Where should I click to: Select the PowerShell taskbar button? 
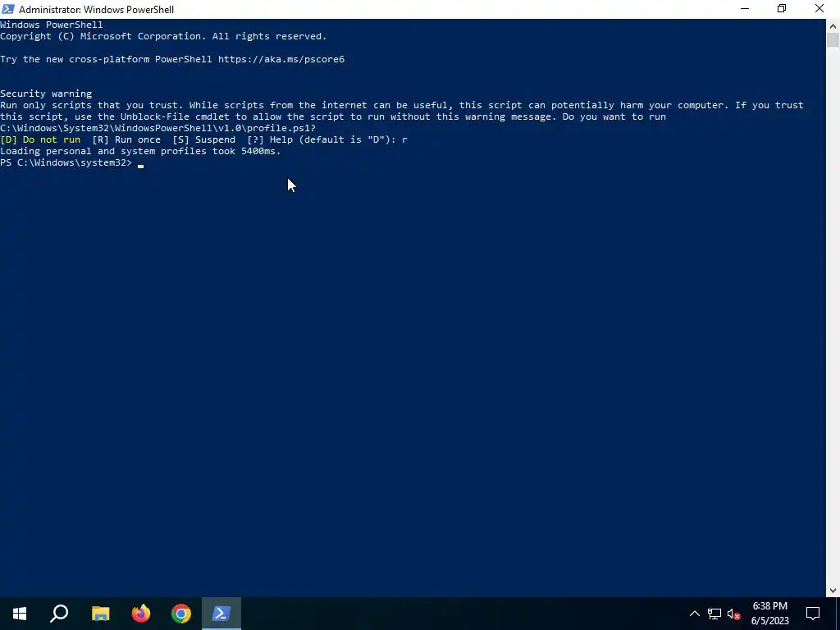tap(221, 614)
